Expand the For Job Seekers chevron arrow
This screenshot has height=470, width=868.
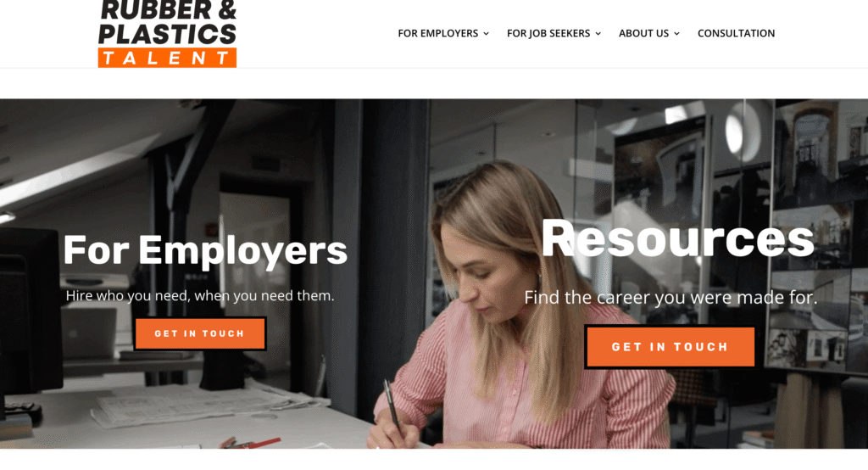[x=598, y=34]
